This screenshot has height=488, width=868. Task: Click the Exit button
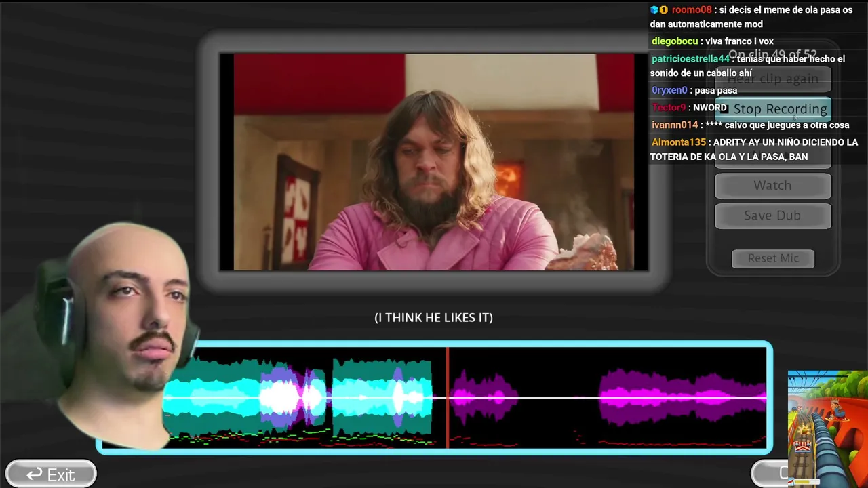(x=51, y=474)
